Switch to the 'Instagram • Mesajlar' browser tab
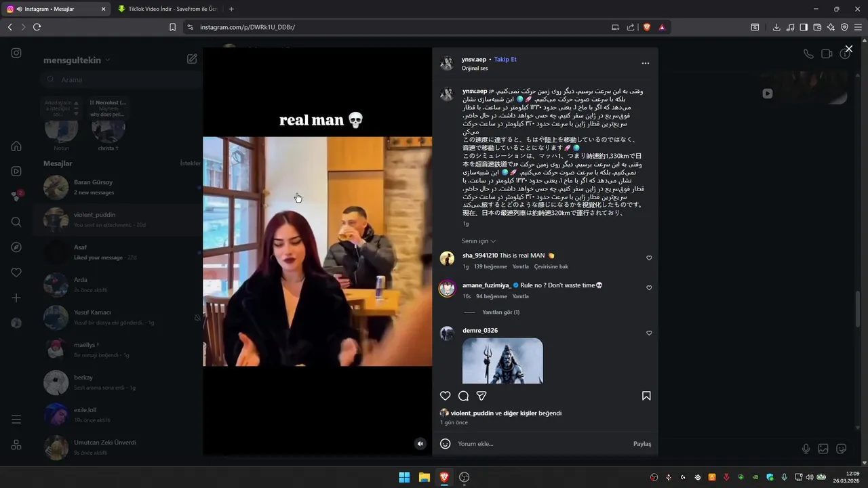The height and width of the screenshot is (488, 868). pyautogui.click(x=57, y=9)
